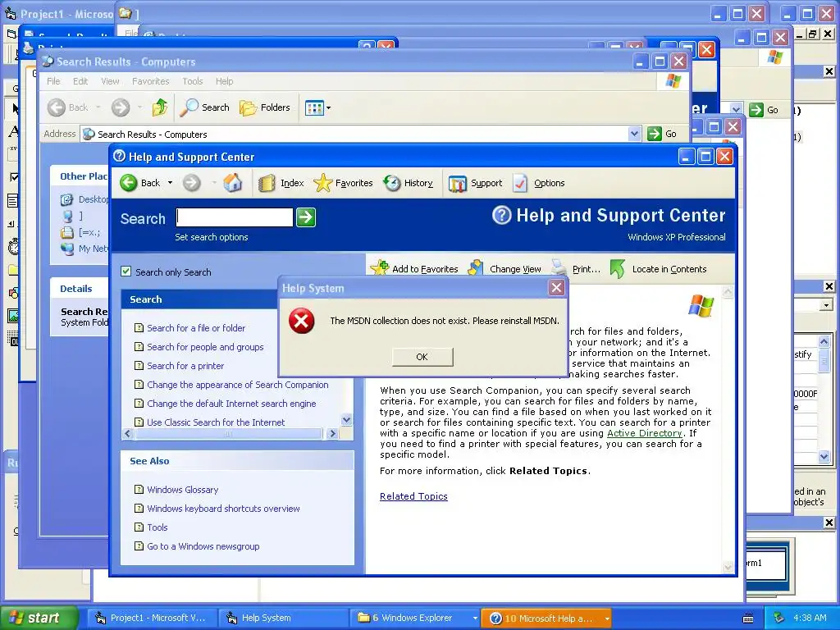Click Search button in Explorer toolbar

coord(204,107)
